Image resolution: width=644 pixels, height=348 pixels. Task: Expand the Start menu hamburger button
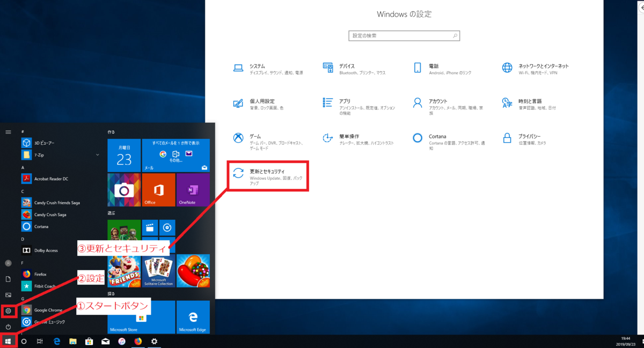coord(8,131)
